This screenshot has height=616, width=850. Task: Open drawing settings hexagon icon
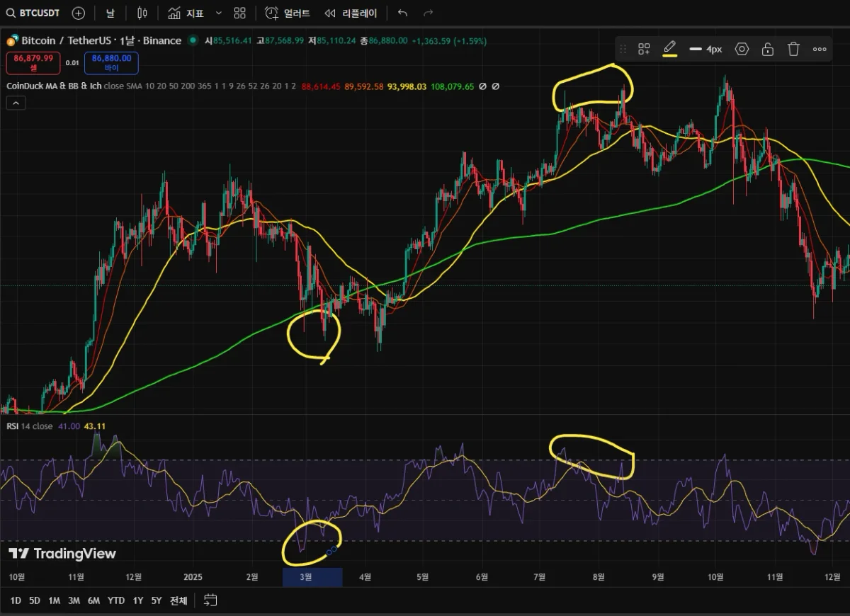(742, 49)
